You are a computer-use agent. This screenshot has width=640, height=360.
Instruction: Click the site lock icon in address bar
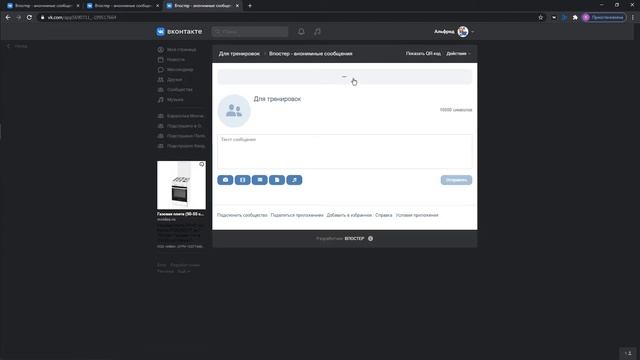tap(42, 18)
